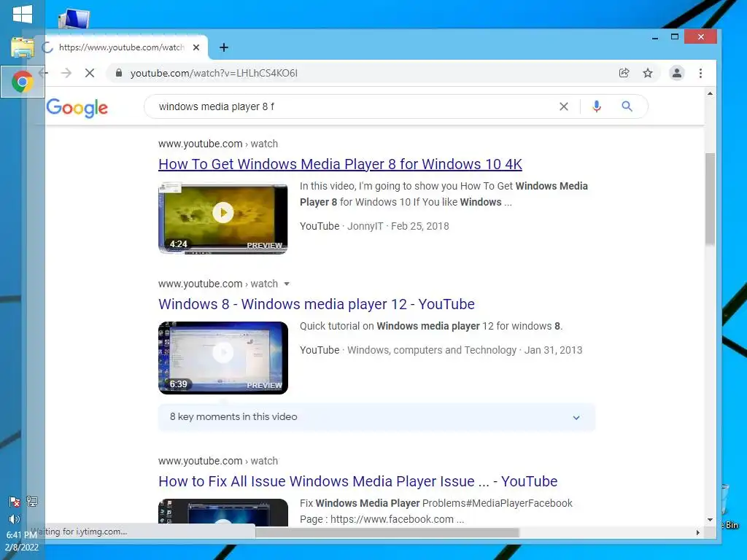The height and width of the screenshot is (560, 747).
Task: Click the horizontal scrollbar thumb
Action: coord(387,532)
